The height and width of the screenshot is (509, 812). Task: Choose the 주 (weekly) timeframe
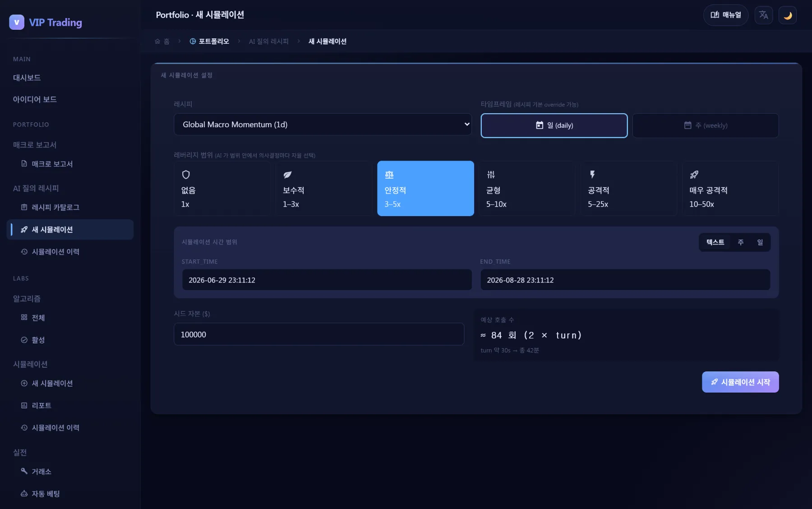[706, 125]
